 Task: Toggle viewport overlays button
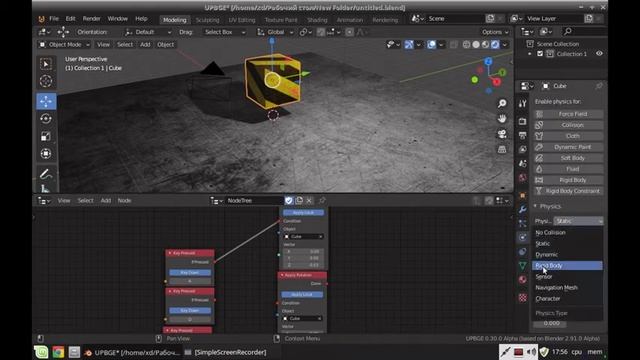[431, 44]
